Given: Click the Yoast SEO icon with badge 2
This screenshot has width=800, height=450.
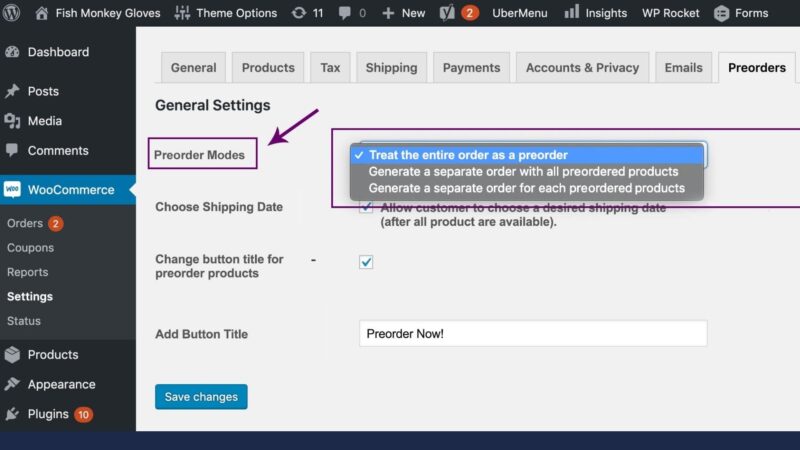Looking at the screenshot, I should 447,13.
